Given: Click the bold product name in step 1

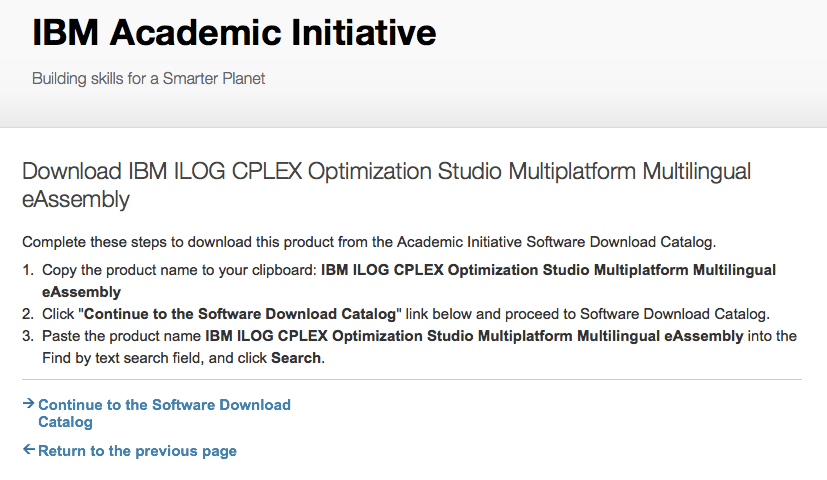Looking at the screenshot, I should (x=409, y=281).
